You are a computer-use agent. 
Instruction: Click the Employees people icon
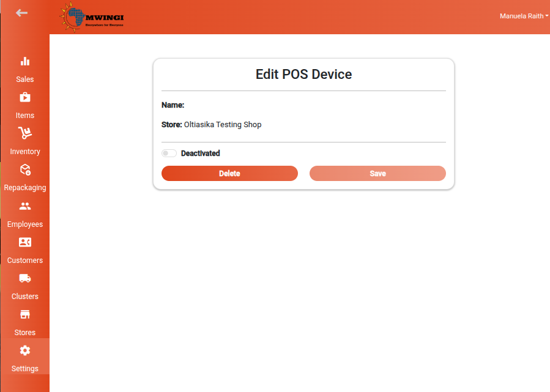25,206
